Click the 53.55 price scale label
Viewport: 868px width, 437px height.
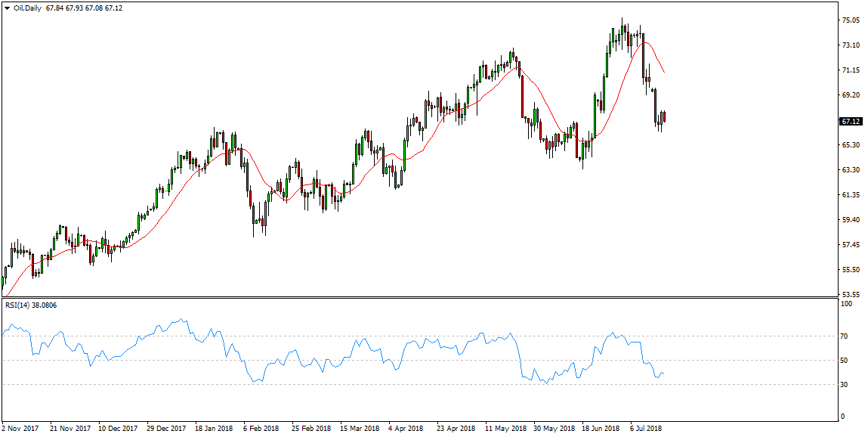(851, 294)
